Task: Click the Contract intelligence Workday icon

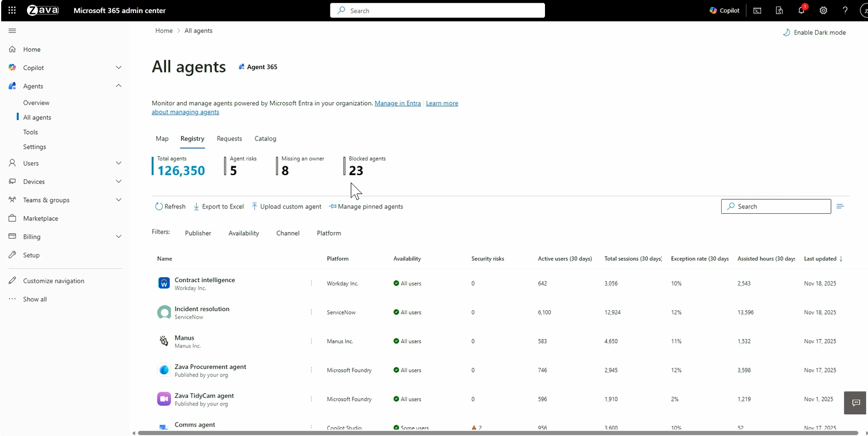Action: point(164,284)
